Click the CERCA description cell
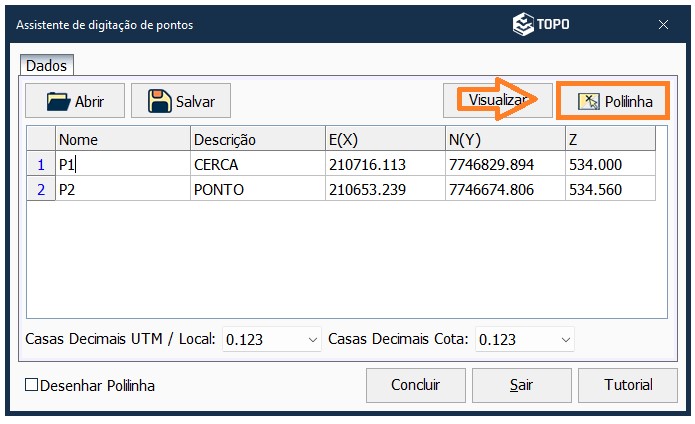The width and height of the screenshot is (695, 424). [257, 164]
